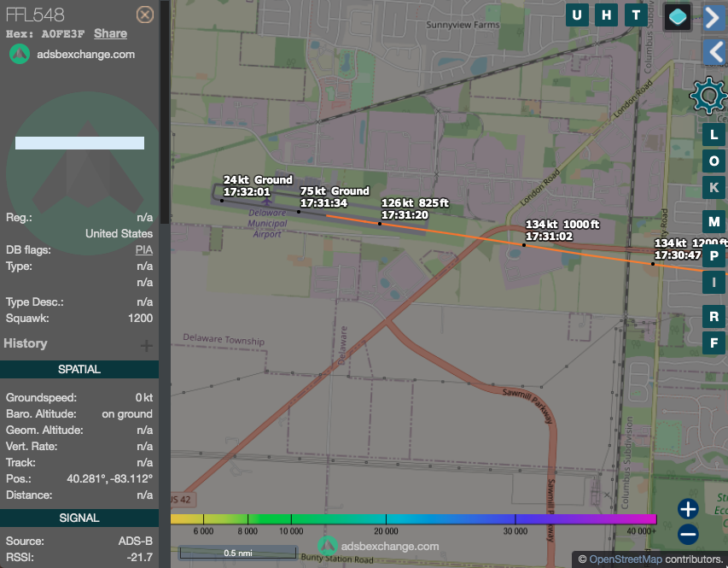Viewport: 728px width, 568px height.
Task: Click the 17:30:47 track point label
Action: point(678,255)
